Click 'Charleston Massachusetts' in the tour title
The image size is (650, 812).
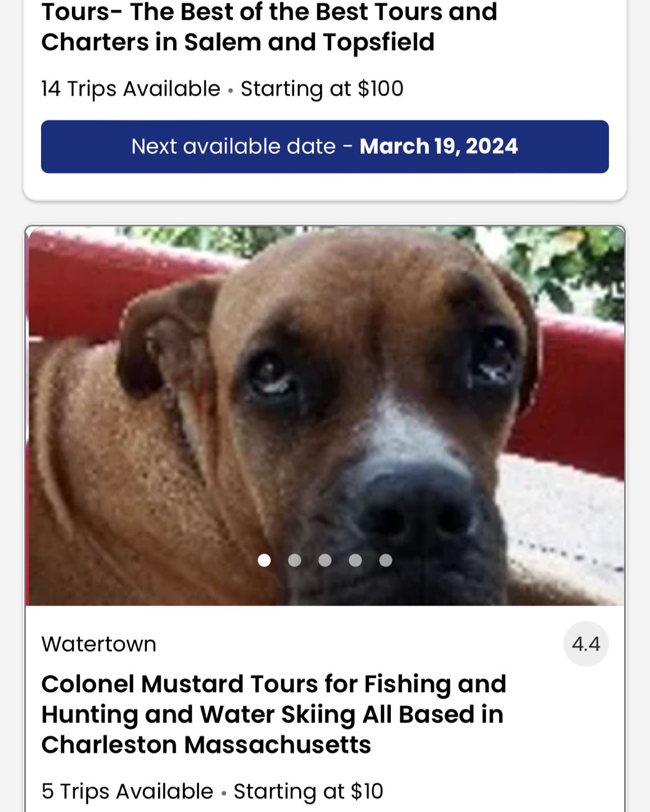(x=206, y=745)
